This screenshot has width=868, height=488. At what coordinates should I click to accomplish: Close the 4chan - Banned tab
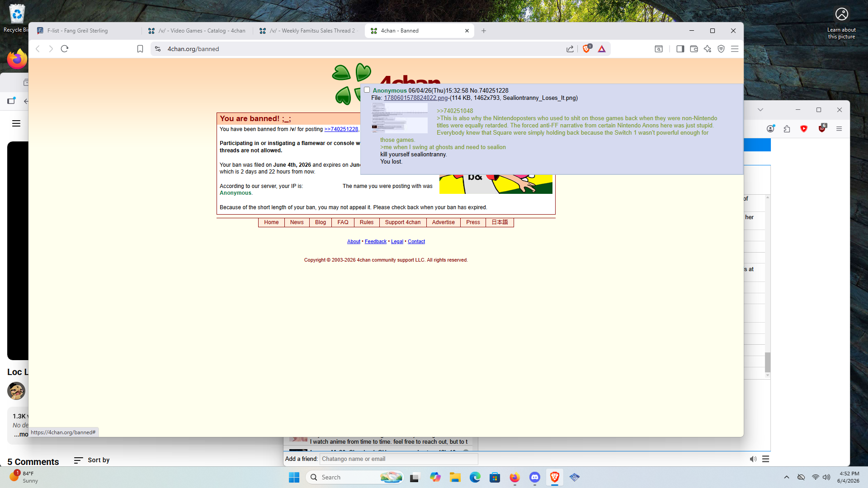[x=467, y=31]
